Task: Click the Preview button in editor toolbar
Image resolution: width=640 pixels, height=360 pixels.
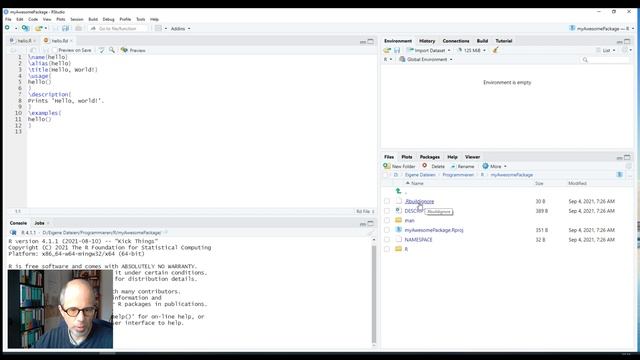Action: point(133,50)
